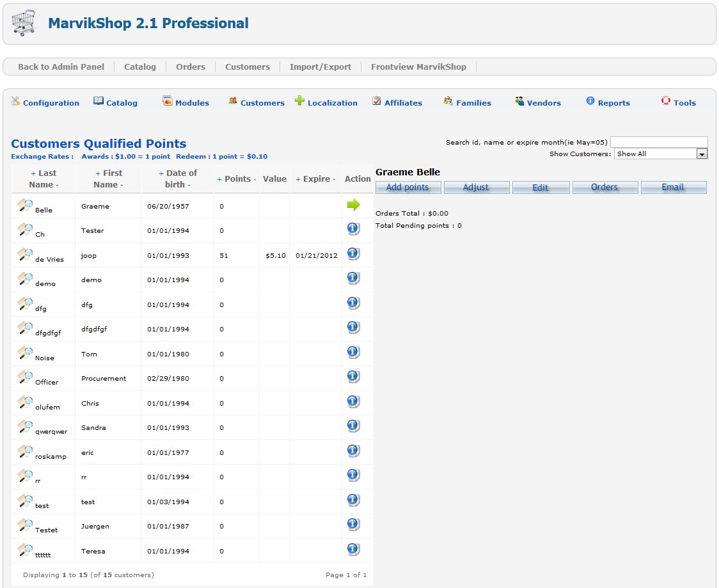
Task: Click the magnifier icon beside de Vries
Action: point(25,255)
